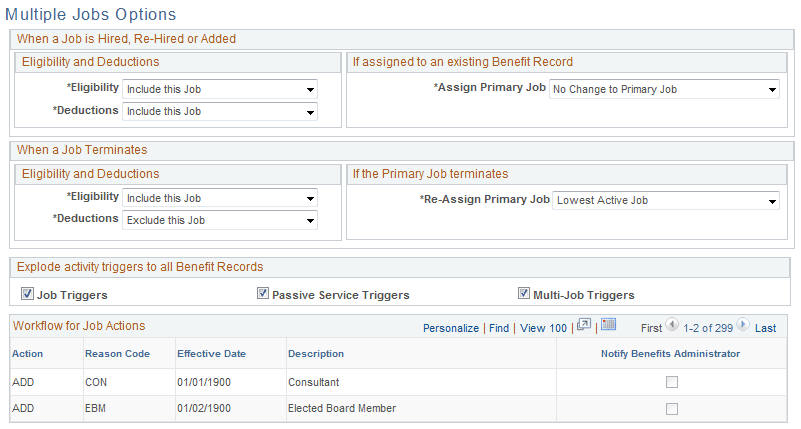
Task: Sort by the Reason Code column header
Action: (x=117, y=353)
